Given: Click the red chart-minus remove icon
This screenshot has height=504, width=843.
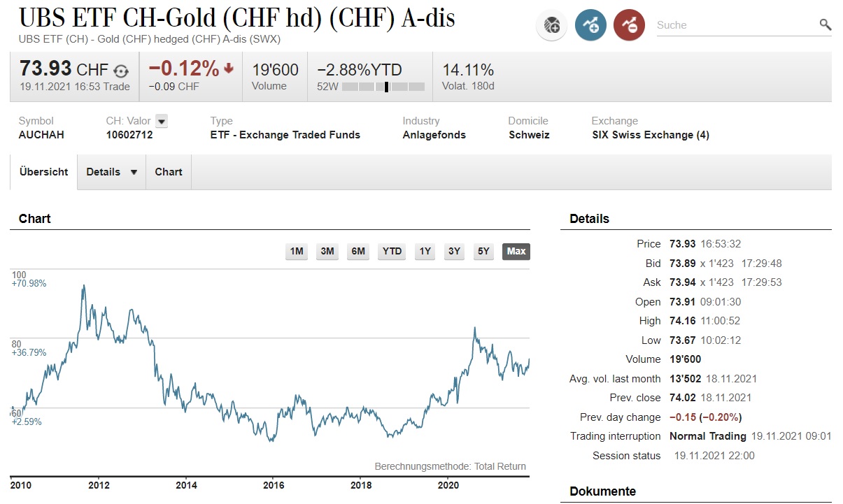Looking at the screenshot, I should 629,26.
